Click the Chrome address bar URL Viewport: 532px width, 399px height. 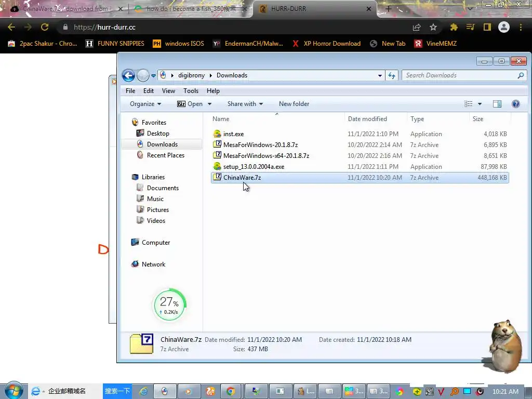click(104, 27)
